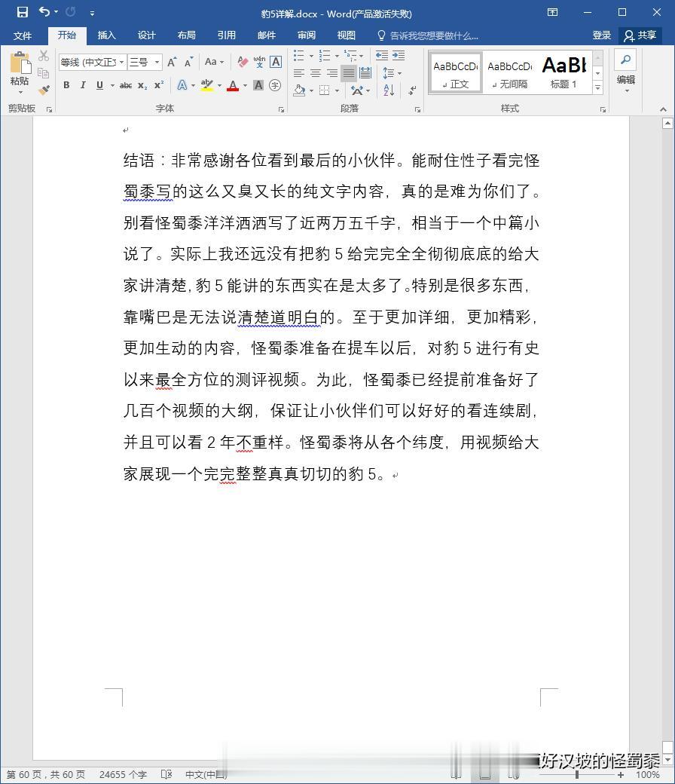Increase font size with the larger A
This screenshot has width=675, height=784.
pyautogui.click(x=172, y=62)
